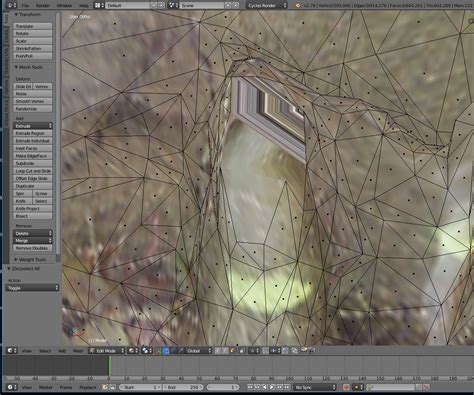This screenshot has height=395, width=474.
Task: Toggle limit selection to visible
Action: coord(242,350)
